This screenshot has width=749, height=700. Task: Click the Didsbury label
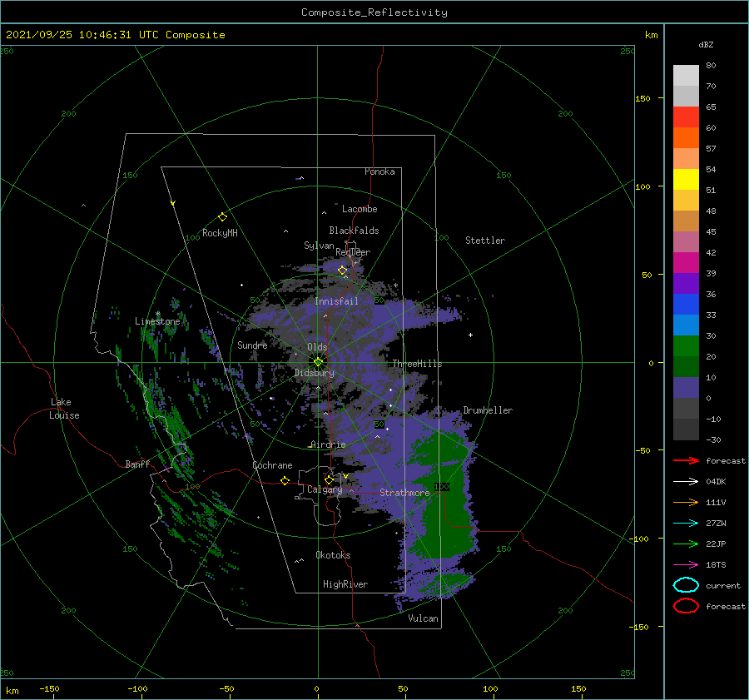coord(315,373)
